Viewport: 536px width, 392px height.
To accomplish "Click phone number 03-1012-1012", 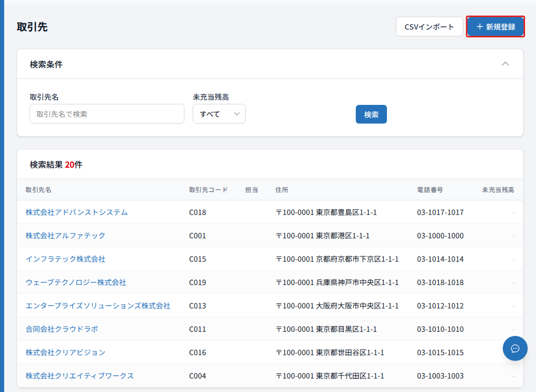I will click(440, 305).
